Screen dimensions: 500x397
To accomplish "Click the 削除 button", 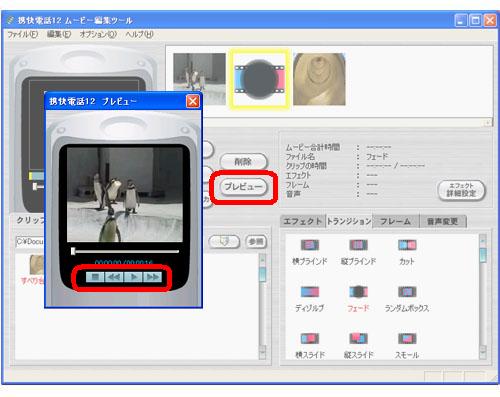I will pos(243,162).
